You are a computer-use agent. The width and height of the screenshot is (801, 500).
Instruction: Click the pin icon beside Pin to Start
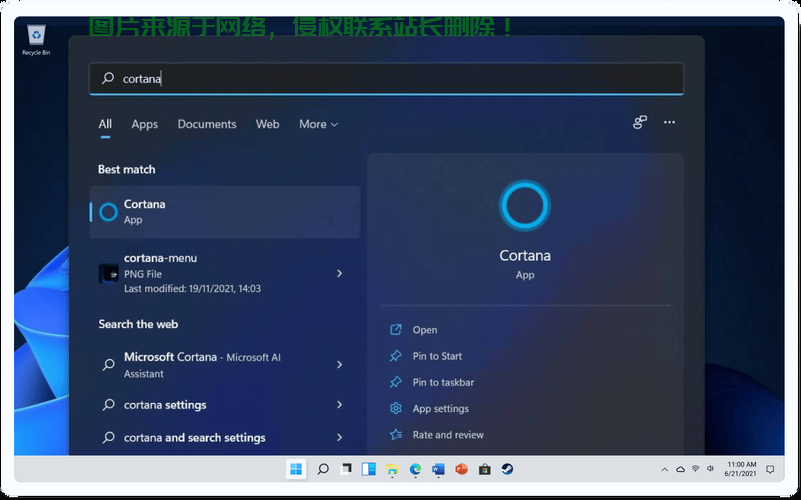coord(396,356)
